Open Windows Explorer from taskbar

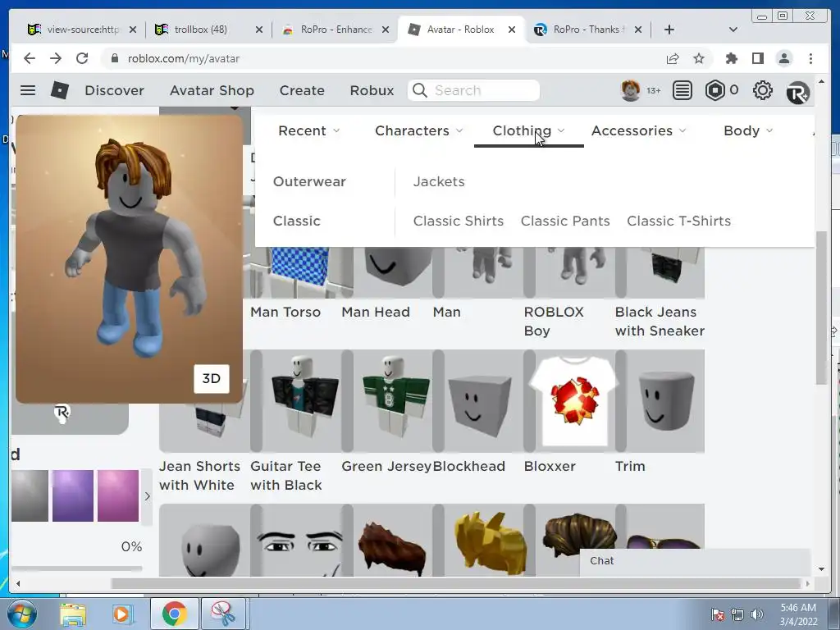point(73,614)
